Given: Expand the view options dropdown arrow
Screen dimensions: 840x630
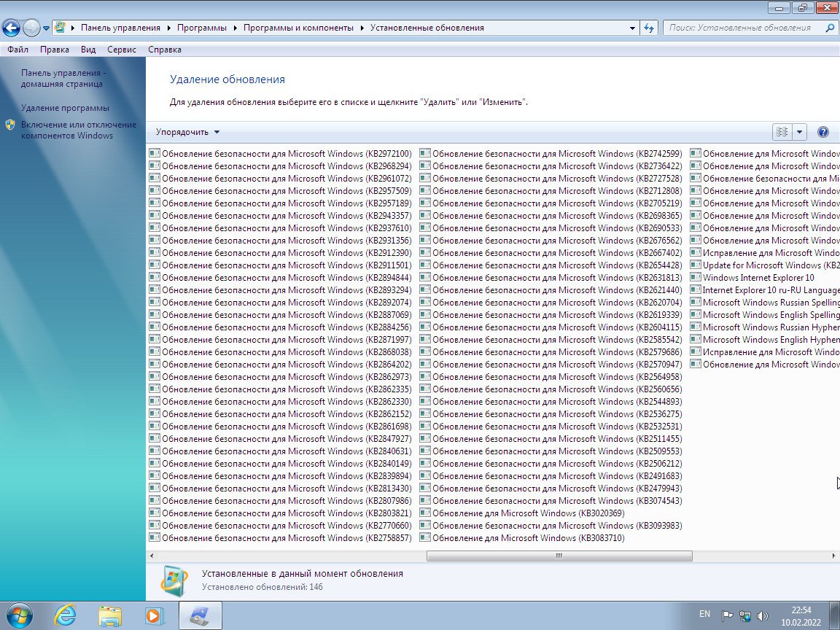Looking at the screenshot, I should tap(798, 132).
